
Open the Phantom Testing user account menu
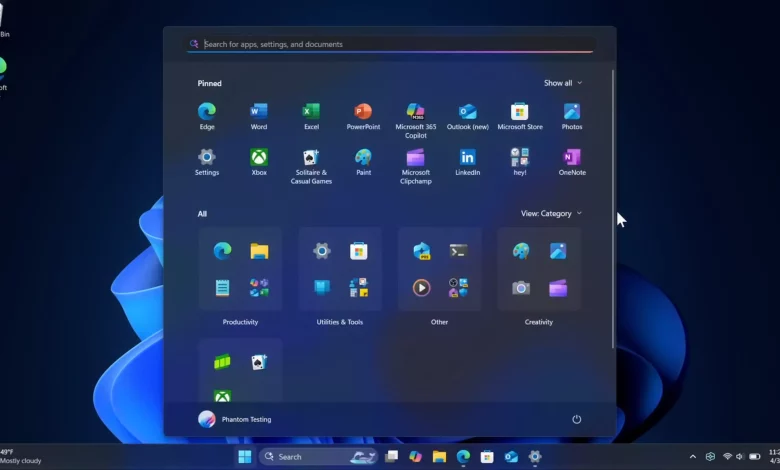(x=235, y=419)
